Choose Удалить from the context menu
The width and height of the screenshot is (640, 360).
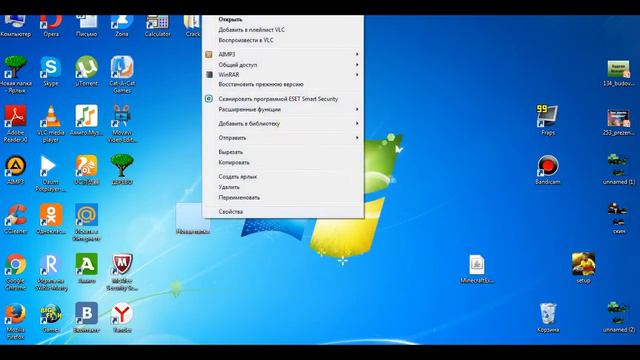tap(282, 187)
